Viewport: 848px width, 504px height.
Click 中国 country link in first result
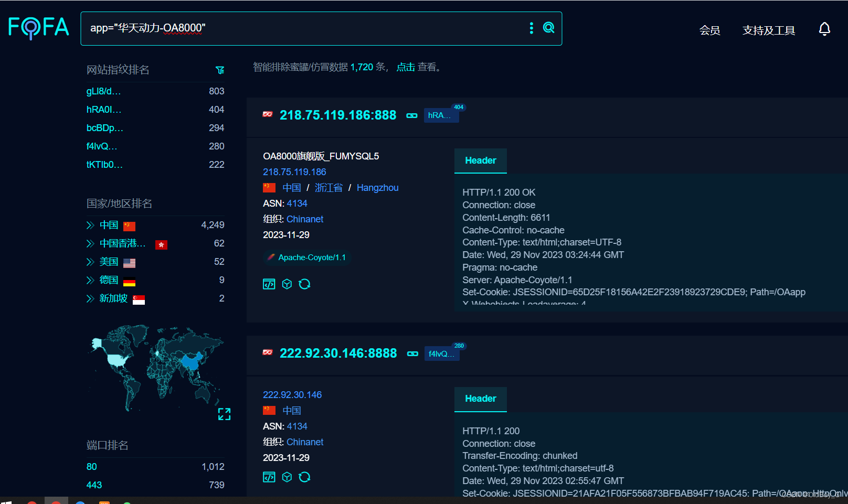(x=292, y=188)
